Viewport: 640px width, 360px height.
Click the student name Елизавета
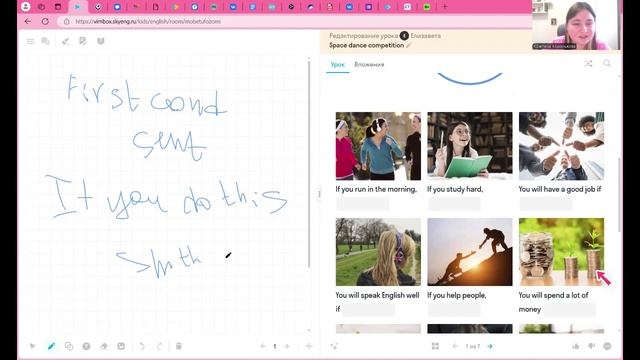[425, 36]
